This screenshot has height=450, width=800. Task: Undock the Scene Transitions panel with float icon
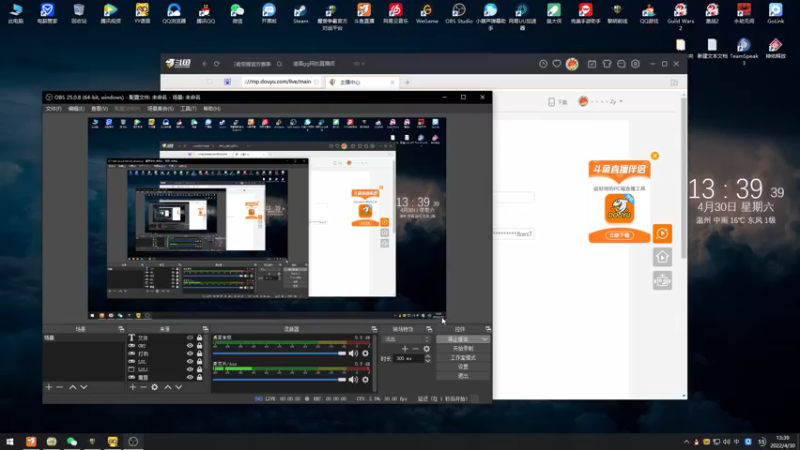(429, 329)
